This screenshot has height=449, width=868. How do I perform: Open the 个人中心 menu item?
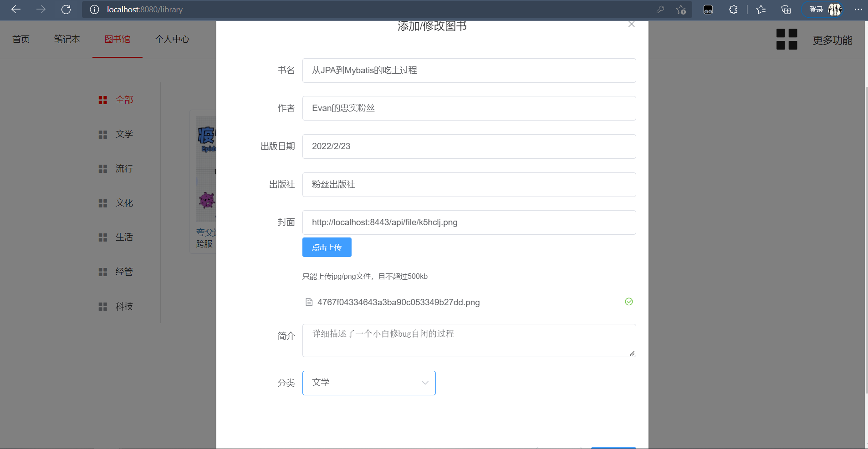click(x=172, y=40)
